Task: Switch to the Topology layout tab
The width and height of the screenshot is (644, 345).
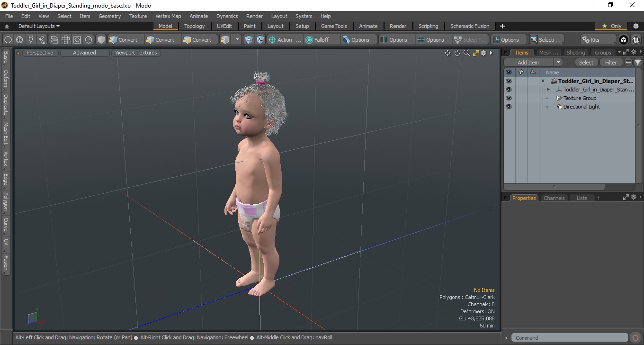Action: [195, 26]
